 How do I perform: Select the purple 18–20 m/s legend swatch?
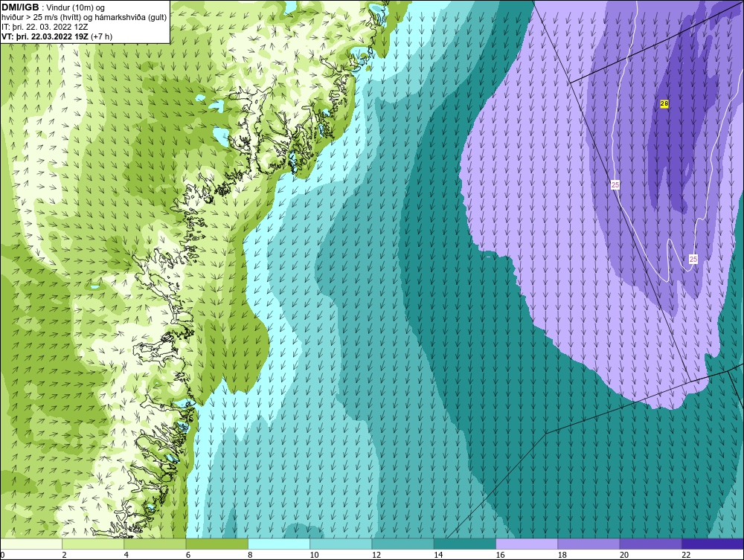[x=589, y=544]
